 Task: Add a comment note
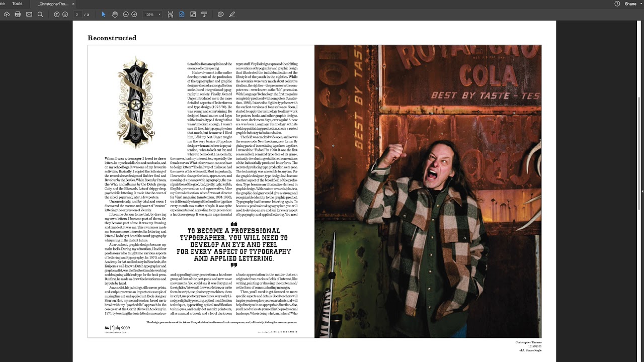(x=220, y=15)
